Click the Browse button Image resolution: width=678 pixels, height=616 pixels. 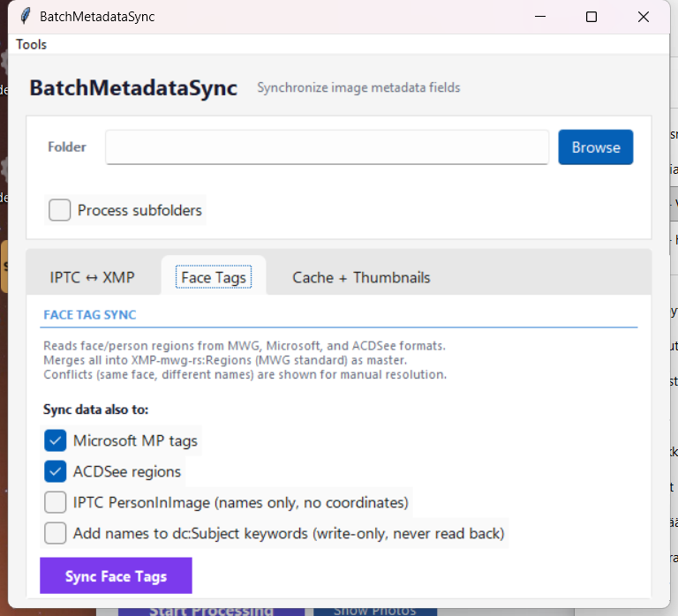click(x=595, y=147)
